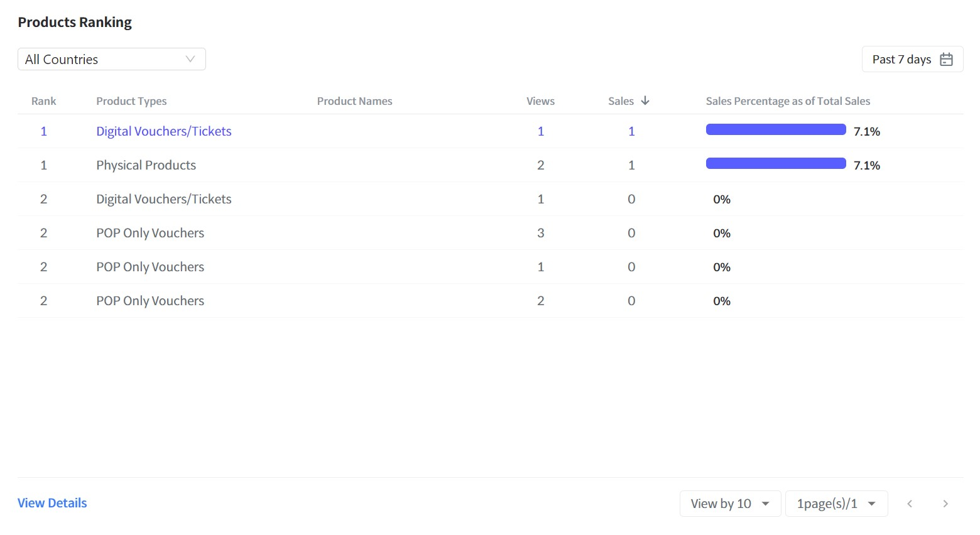Open the 1page(s)/1 page selector
Screen dimensions: 980x535
pos(836,504)
